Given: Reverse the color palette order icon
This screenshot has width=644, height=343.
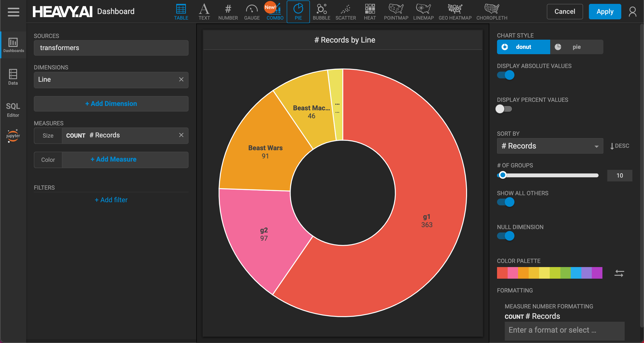Looking at the screenshot, I should 619,273.
